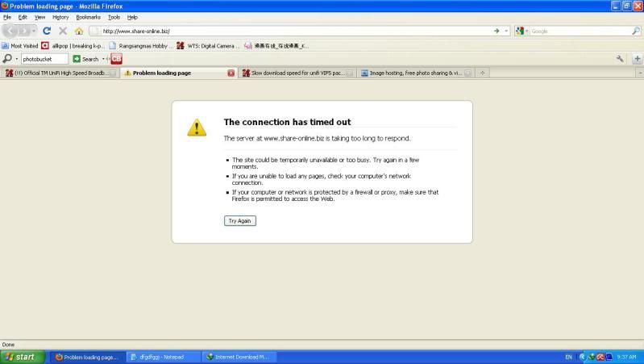The image size is (644, 364).
Task: Expand the address bar history dropdown
Action: point(506,31)
